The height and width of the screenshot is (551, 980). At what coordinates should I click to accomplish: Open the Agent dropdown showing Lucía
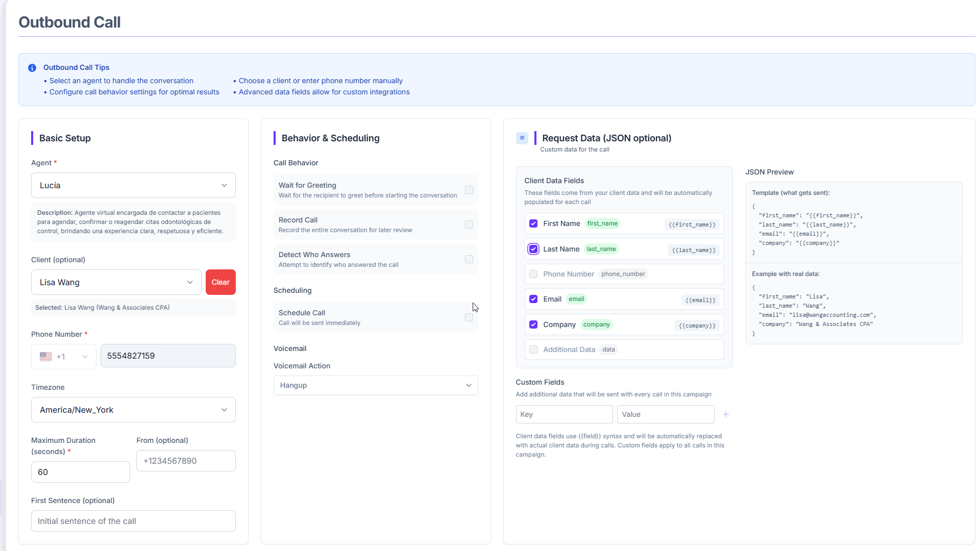pos(133,185)
